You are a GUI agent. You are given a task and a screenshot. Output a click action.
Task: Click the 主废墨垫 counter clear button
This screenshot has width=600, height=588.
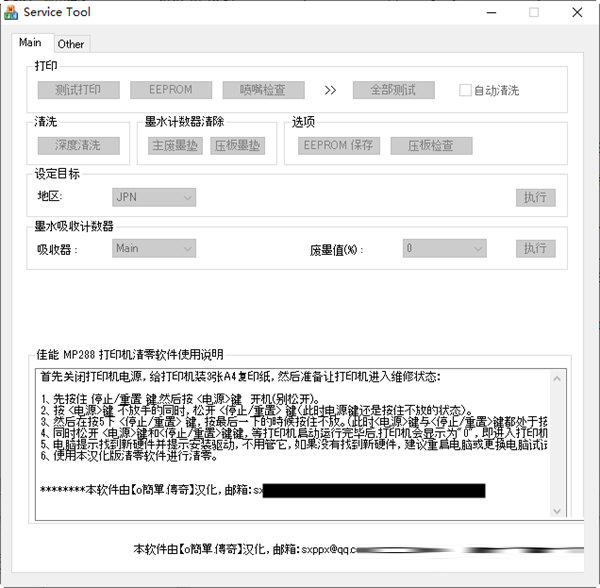(x=175, y=146)
